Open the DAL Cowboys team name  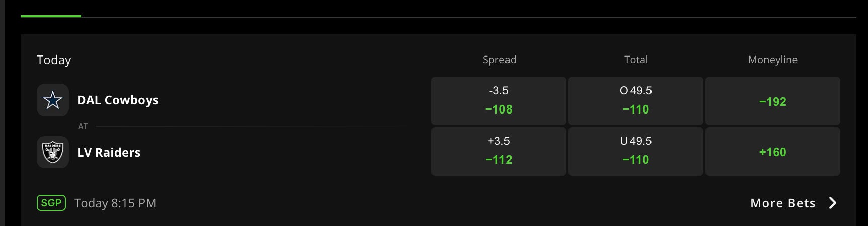pos(118,100)
